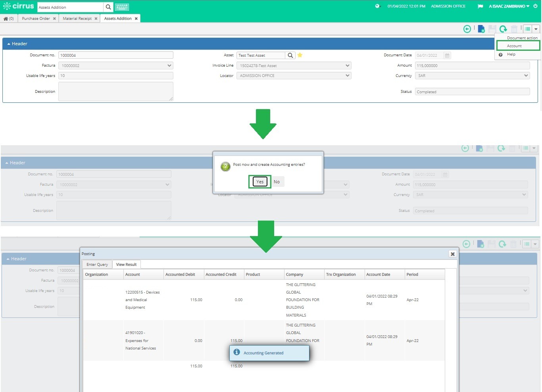The height and width of the screenshot is (392, 542).
Task: Click the bright green back arrow toolbar icon
Action: click(467, 29)
